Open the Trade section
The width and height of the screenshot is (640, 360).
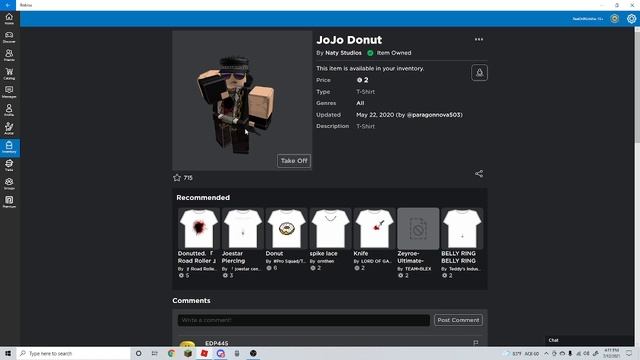9,165
